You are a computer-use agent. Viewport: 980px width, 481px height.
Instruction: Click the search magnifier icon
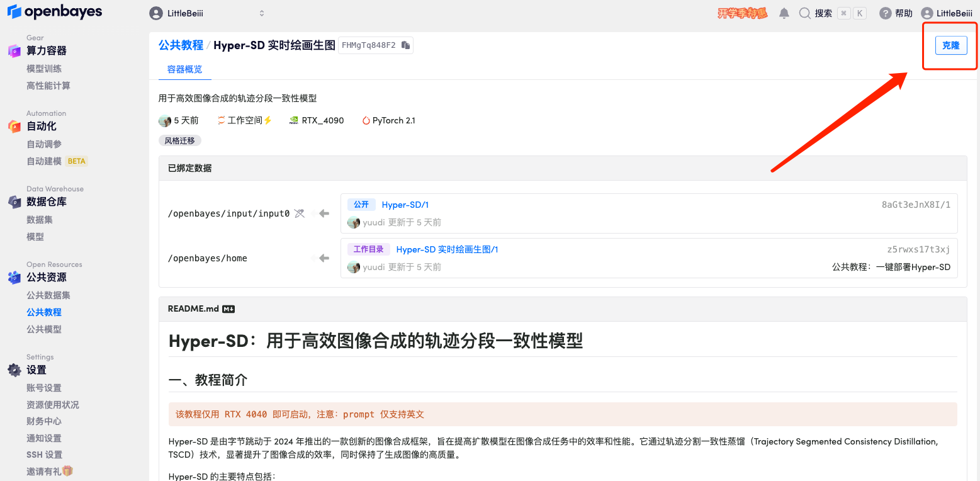point(805,13)
